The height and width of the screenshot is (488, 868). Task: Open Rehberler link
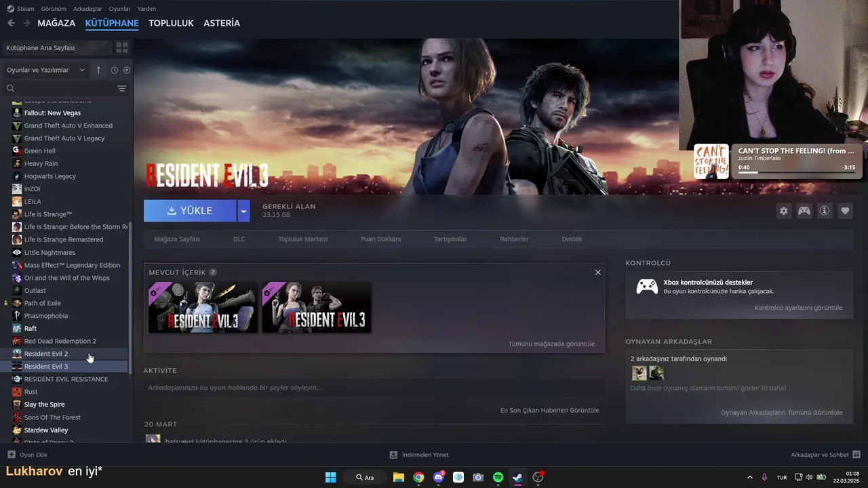pyautogui.click(x=514, y=239)
